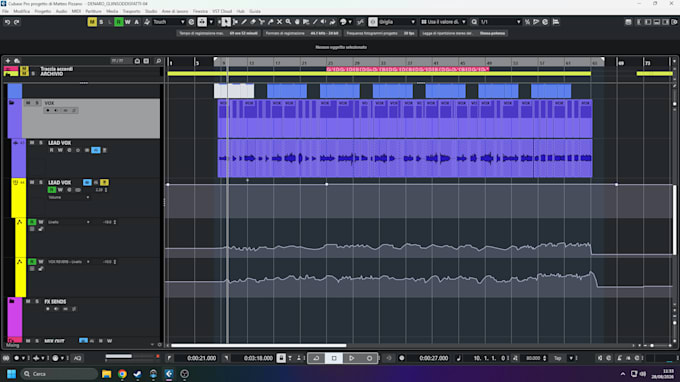The image size is (680, 382).
Task: Select the Play speaker tool
Action: (x=324, y=22)
